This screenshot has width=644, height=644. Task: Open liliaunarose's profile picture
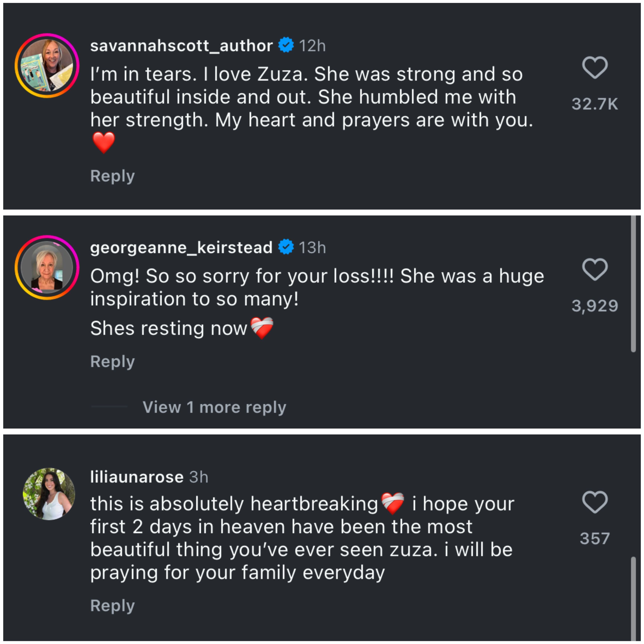(x=49, y=494)
